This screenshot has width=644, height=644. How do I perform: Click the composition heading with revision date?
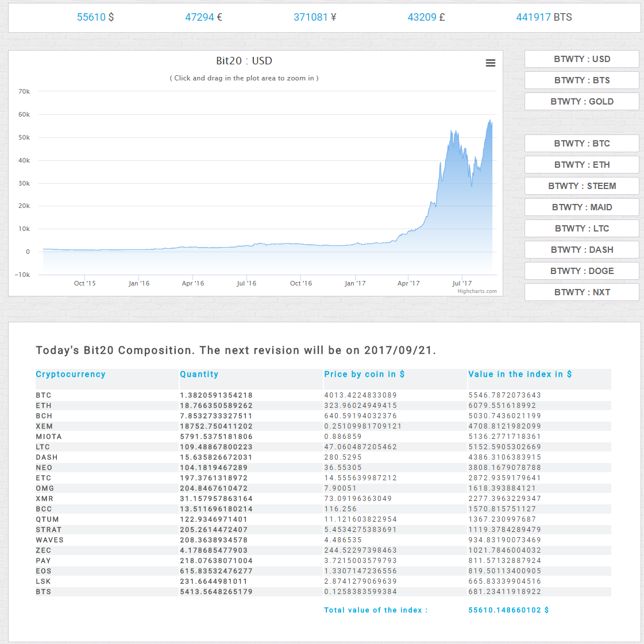pyautogui.click(x=236, y=350)
